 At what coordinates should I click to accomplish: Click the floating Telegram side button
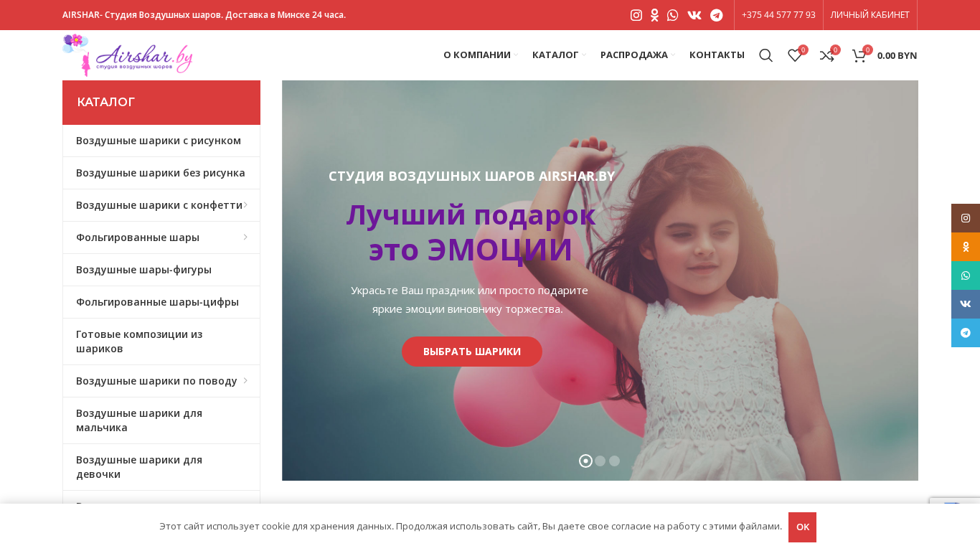966,333
